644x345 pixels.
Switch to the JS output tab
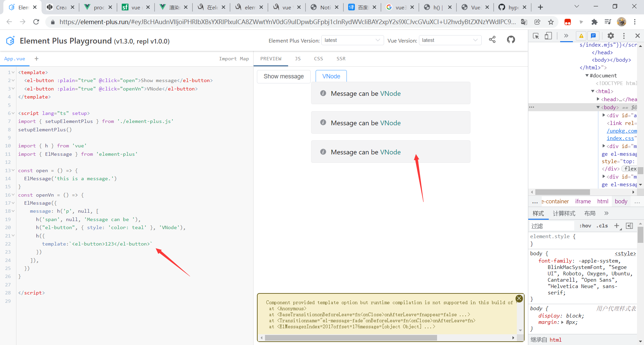[x=298, y=59]
